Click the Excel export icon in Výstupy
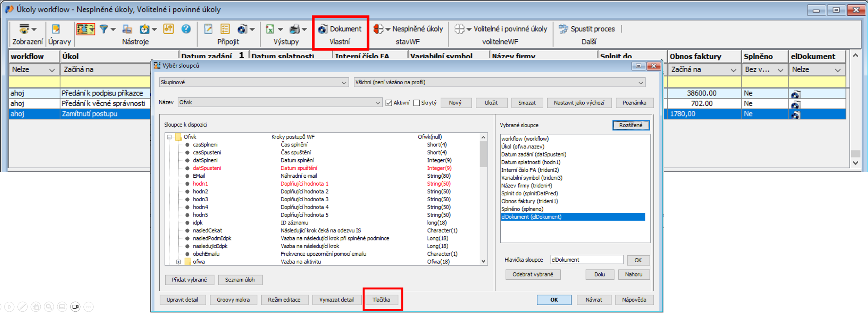Screen dimensions: 868x313 coord(270,29)
